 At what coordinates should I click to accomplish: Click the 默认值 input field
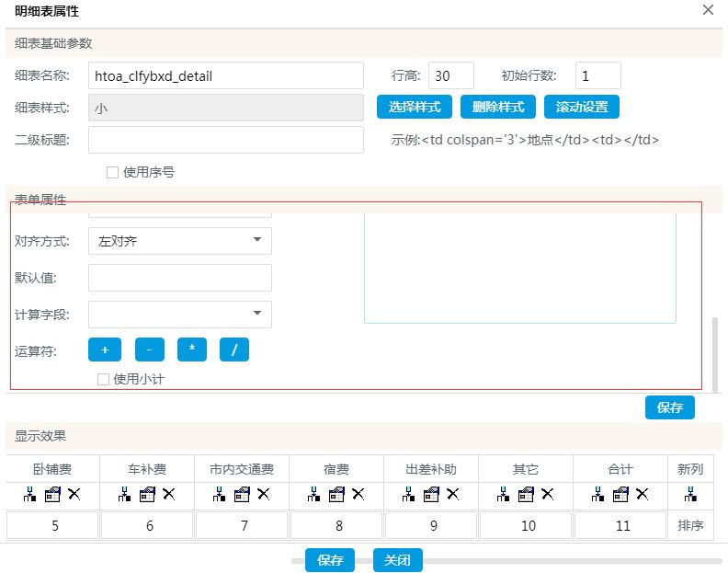point(180,278)
